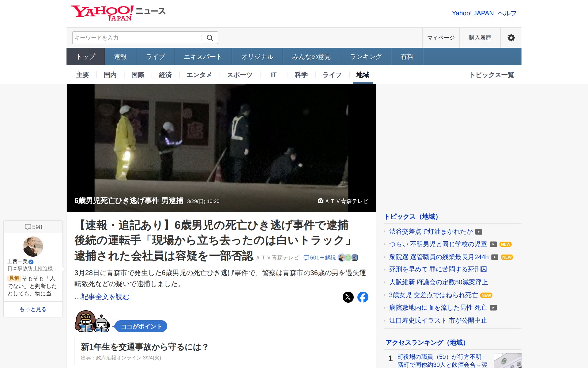
Task: Click the ココがポイント button
Action: [x=141, y=326]
